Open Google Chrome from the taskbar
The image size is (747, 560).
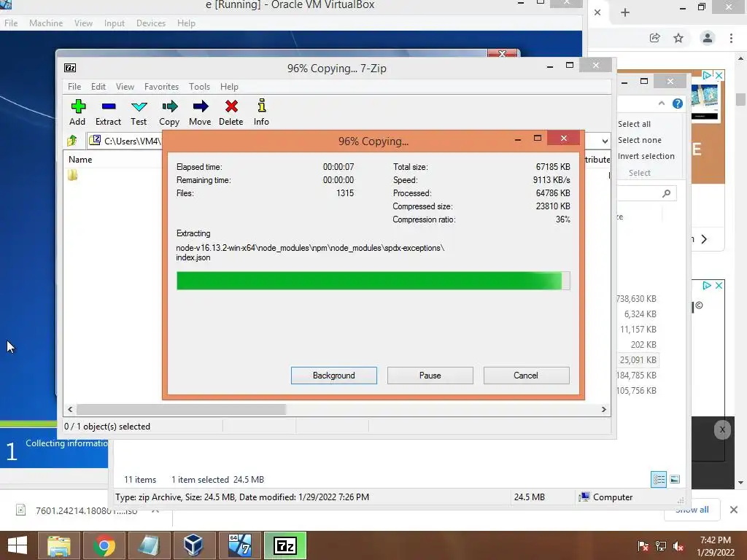click(104, 545)
